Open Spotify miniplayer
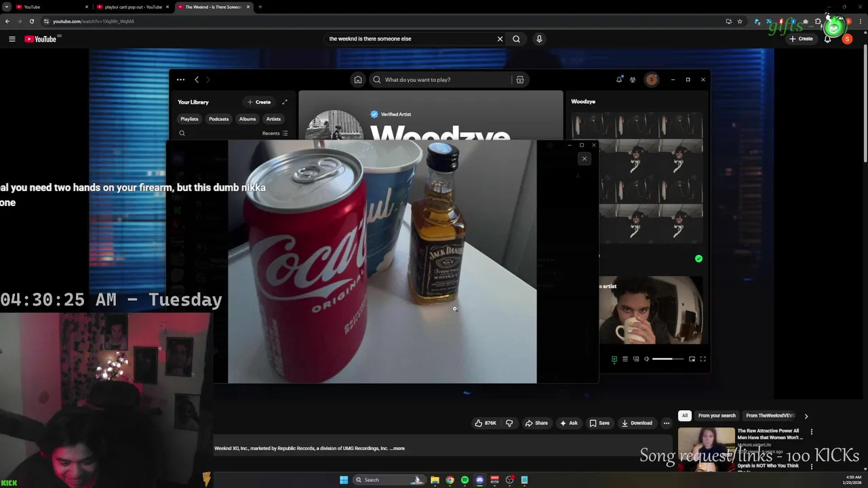 [x=692, y=359]
